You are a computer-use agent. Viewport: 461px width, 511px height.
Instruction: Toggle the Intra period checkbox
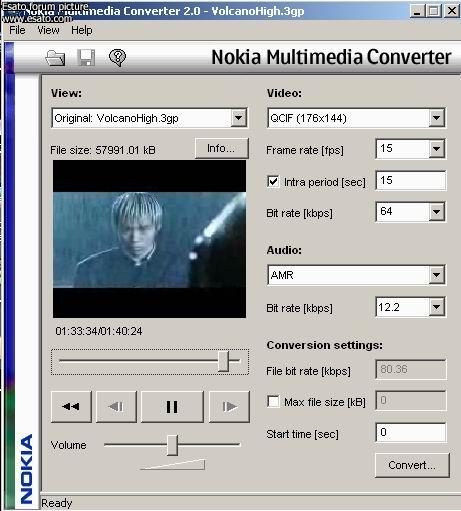273,182
